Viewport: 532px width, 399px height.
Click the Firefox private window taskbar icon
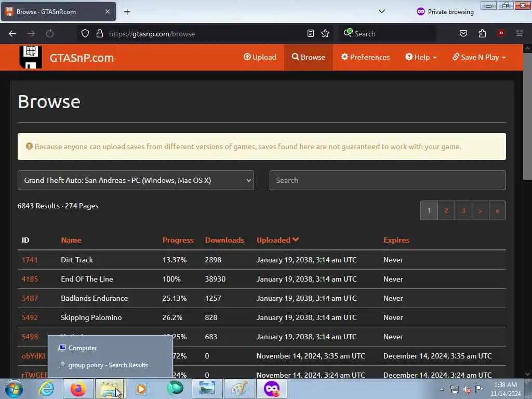point(271,389)
